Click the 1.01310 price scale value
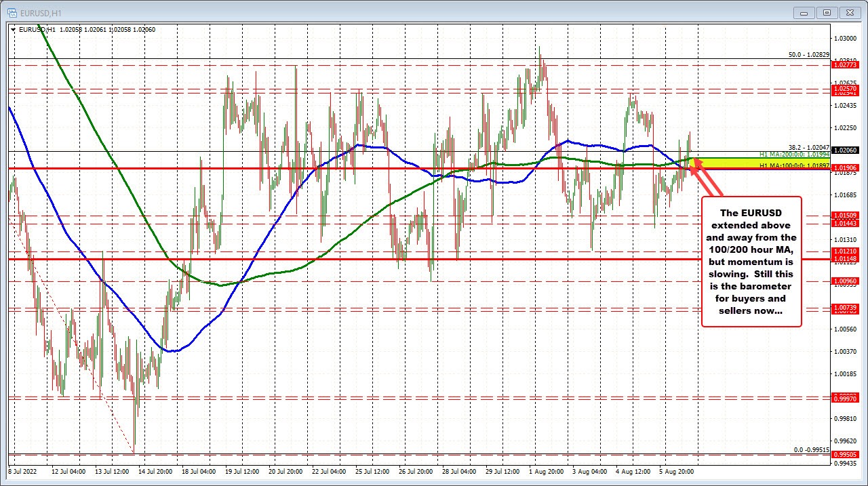This screenshot has height=486, width=868. (846, 240)
